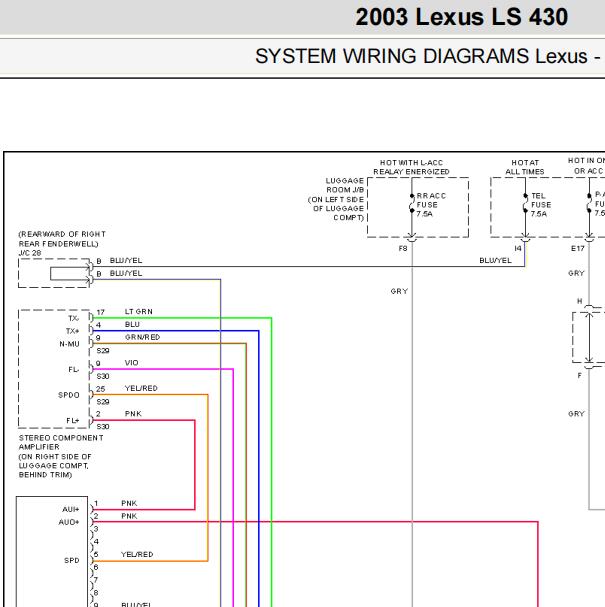Click pin number "17" on the TX- row

[101, 312]
